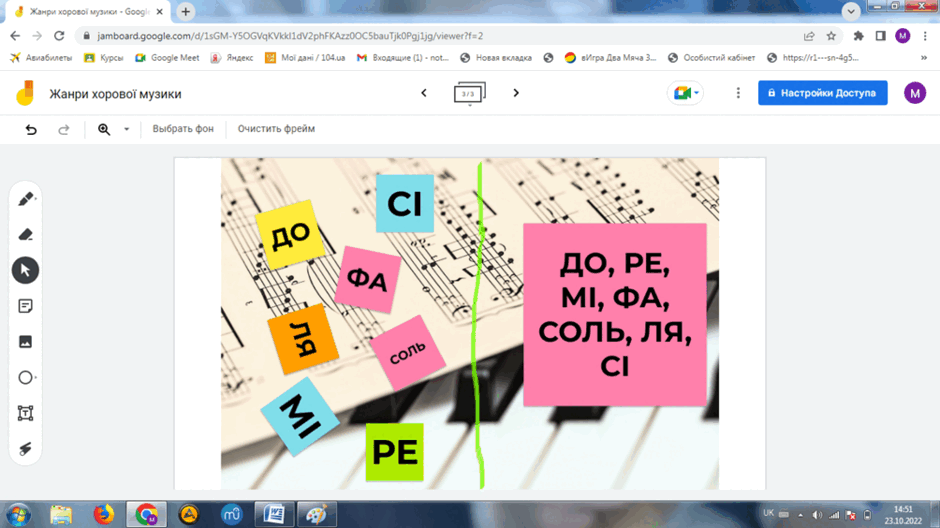Open the zoom level dropdown arrow
The height and width of the screenshot is (528, 940).
pyautogui.click(x=126, y=129)
